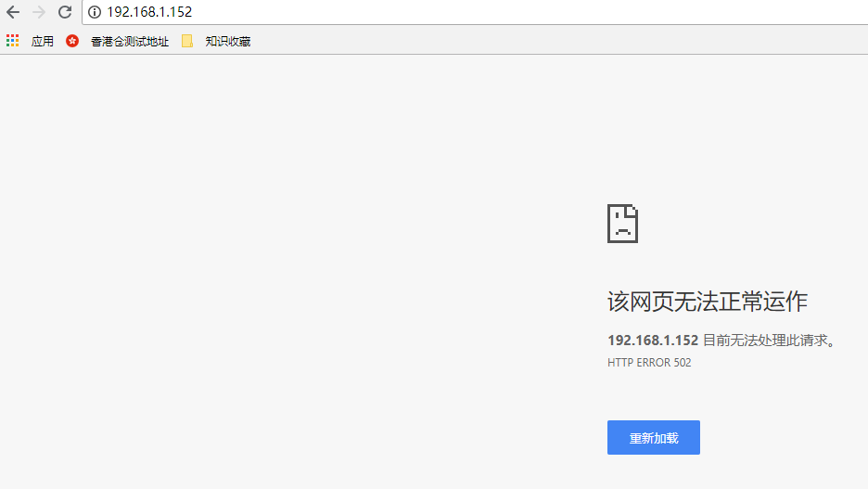Click bold 192.168.1.152 in the error message
Viewport: 868px width, 489px height.
click(x=652, y=341)
